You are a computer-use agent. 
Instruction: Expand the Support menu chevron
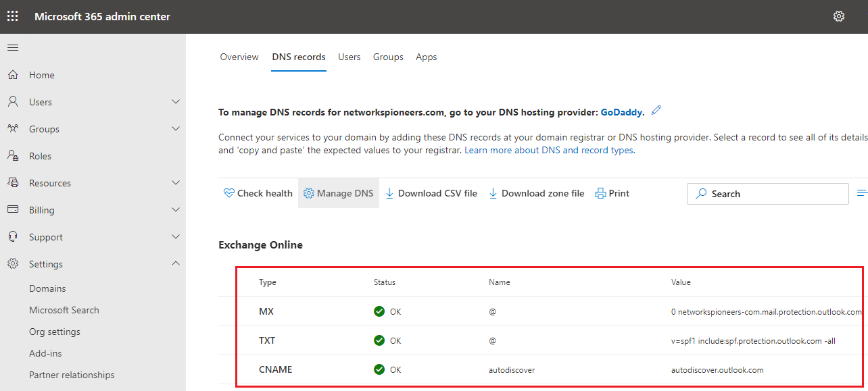coord(176,237)
